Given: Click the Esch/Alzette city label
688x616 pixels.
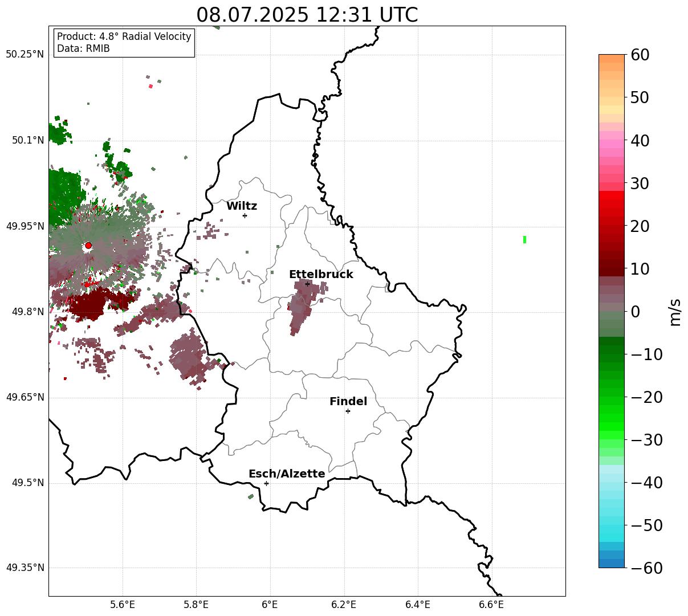Looking at the screenshot, I should point(287,474).
